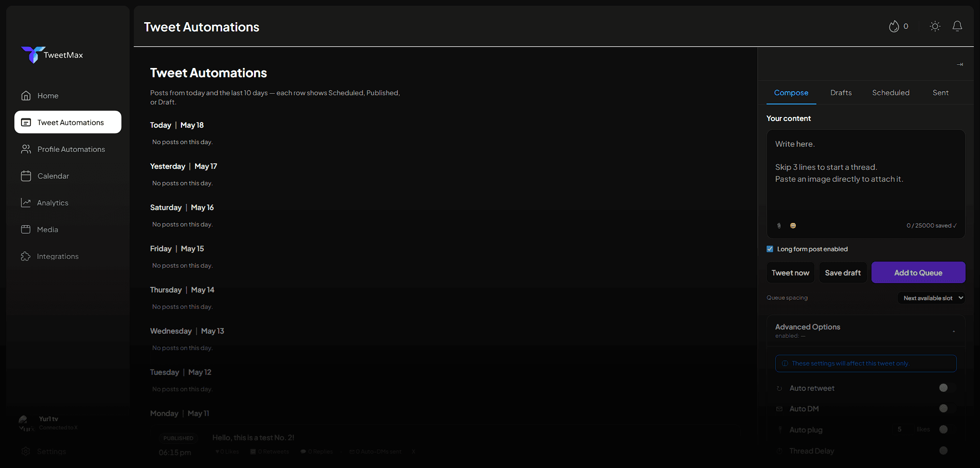The height and width of the screenshot is (468, 980).
Task: Switch to the Scheduled tab
Action: [x=891, y=93]
